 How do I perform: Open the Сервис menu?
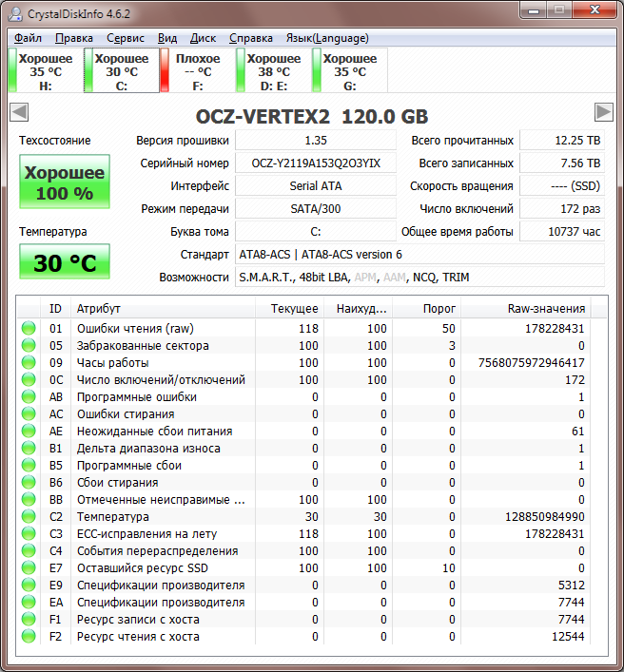[126, 38]
